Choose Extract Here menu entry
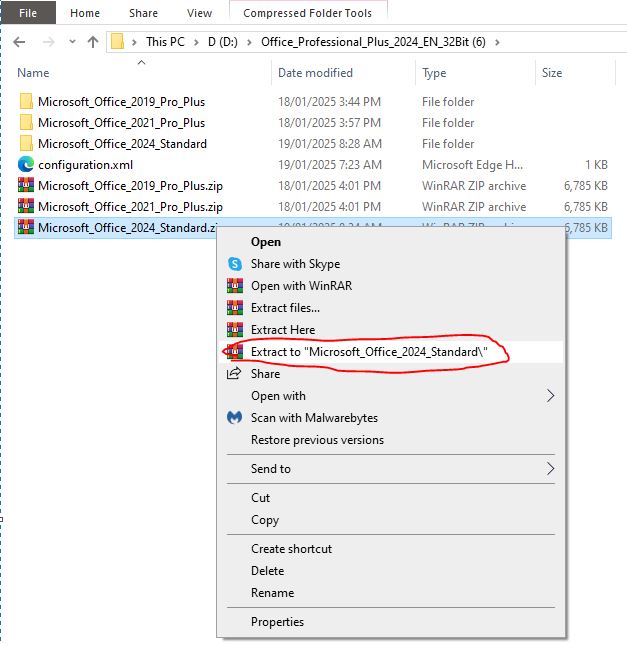Image resolution: width=627 pixels, height=645 pixels. (x=283, y=329)
